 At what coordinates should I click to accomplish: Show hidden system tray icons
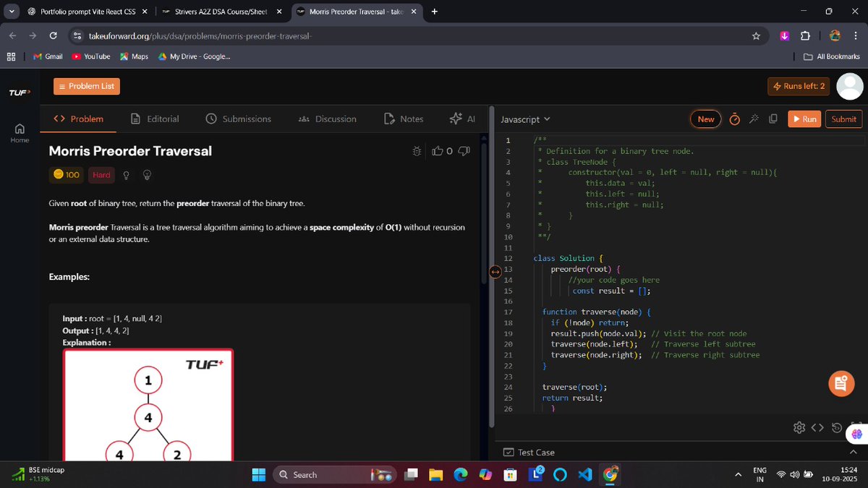738,474
